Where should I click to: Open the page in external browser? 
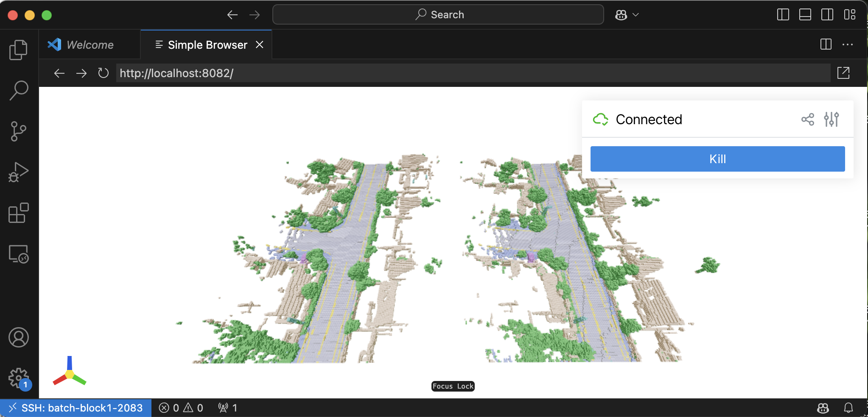843,73
